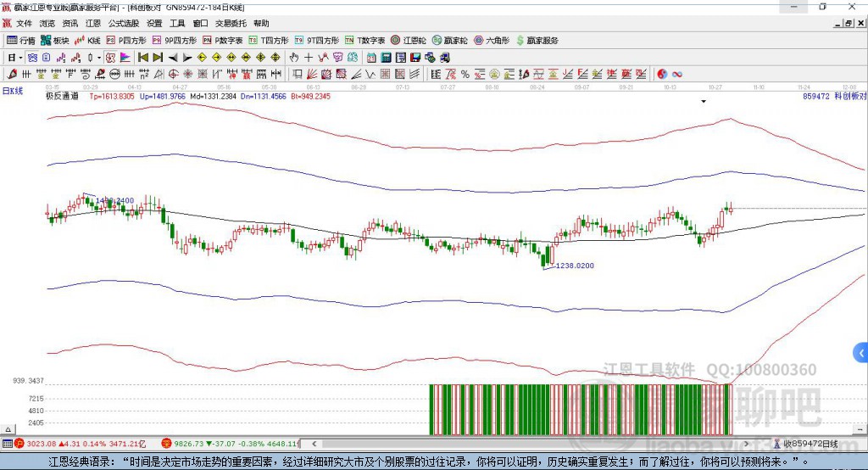This screenshot has height=470, width=868.
Task: Open the 公式选股 menu
Action: click(x=123, y=23)
